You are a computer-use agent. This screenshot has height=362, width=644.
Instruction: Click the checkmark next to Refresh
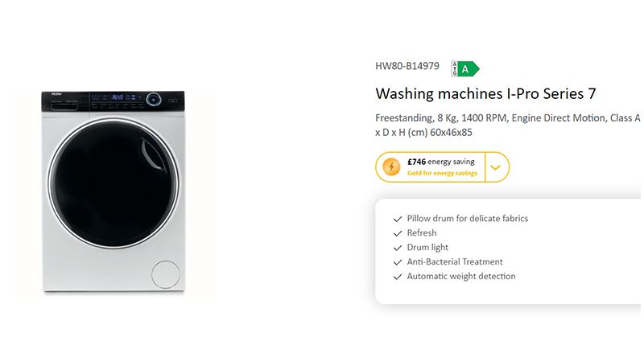(x=397, y=233)
